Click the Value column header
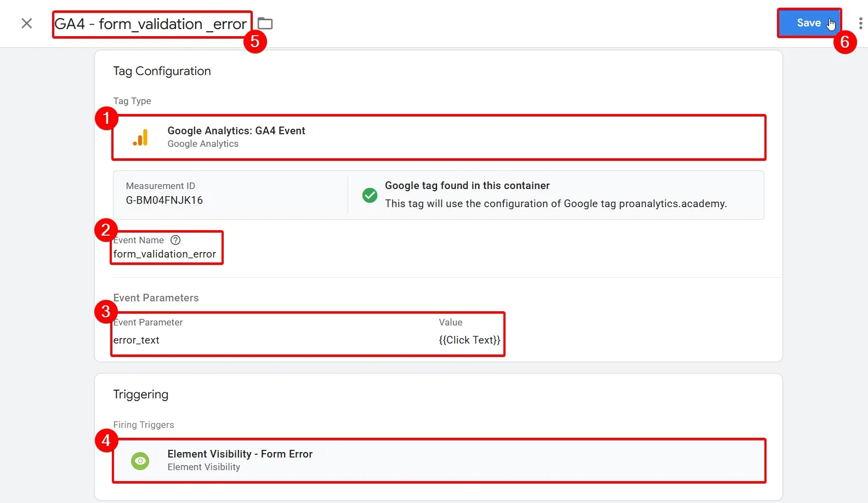Image resolution: width=868 pixels, height=503 pixels. (451, 322)
